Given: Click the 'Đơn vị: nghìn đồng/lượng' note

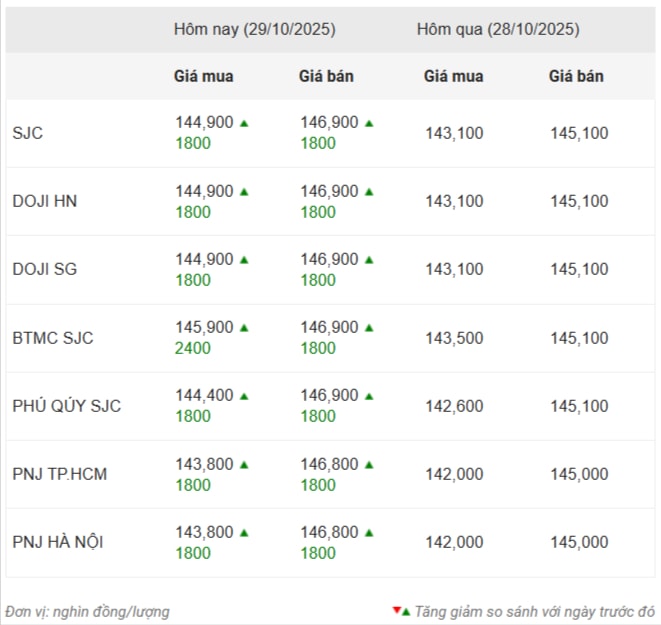Looking at the screenshot, I should coord(87,612).
